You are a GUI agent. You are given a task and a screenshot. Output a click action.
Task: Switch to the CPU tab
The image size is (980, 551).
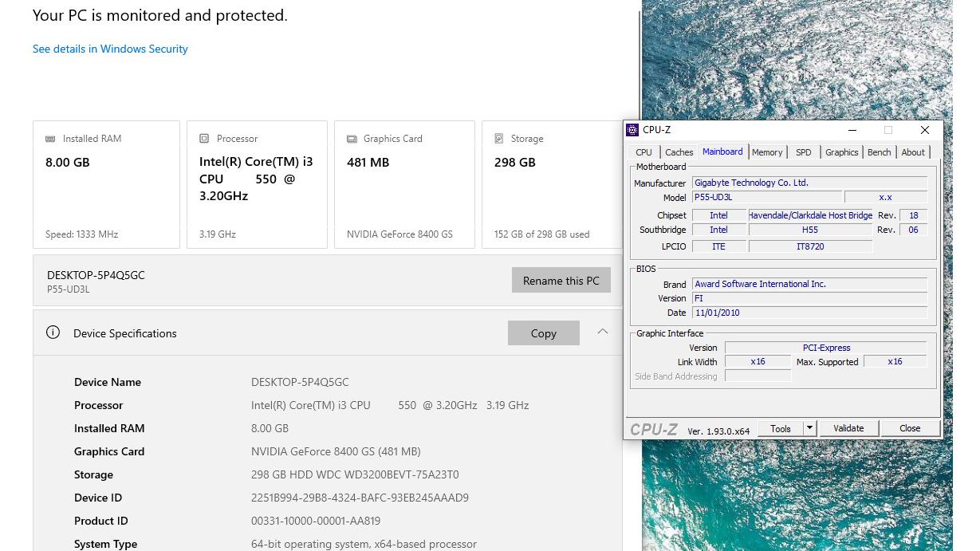[643, 152]
